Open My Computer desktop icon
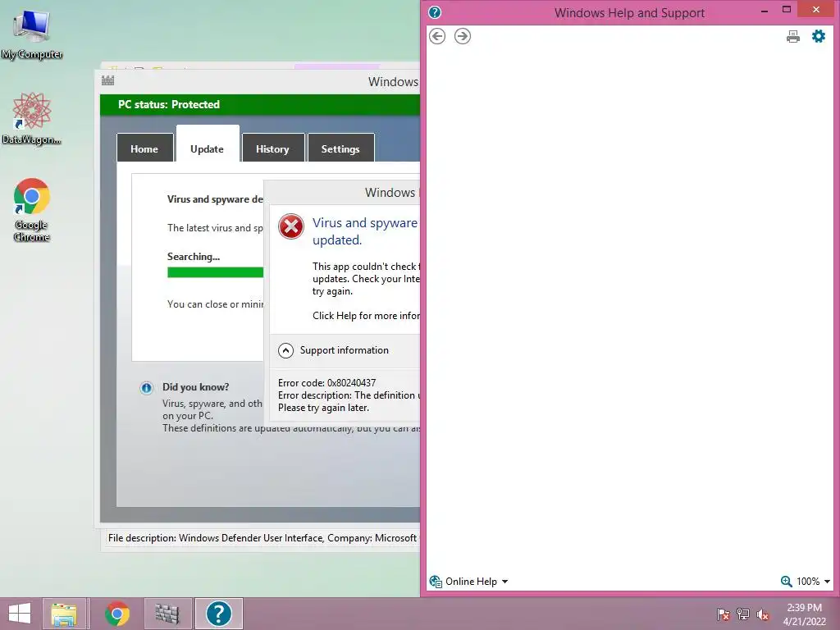Viewport: 840px width, 630px height. (32, 34)
